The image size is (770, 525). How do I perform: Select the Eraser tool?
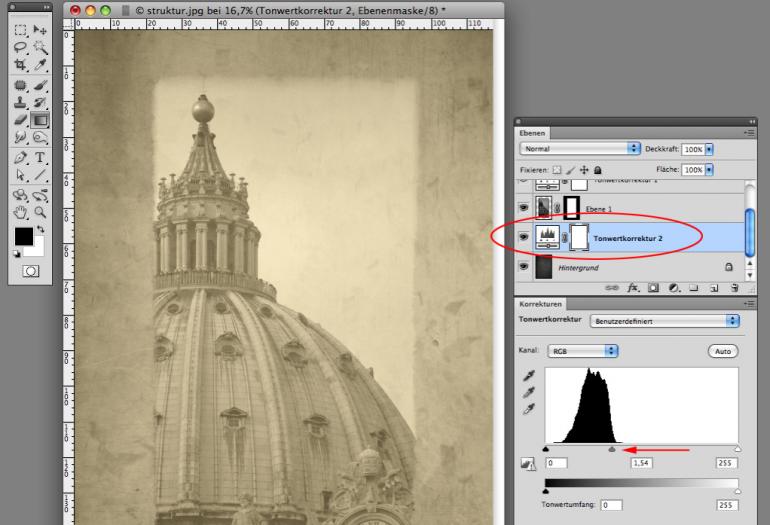pyautogui.click(x=20, y=119)
